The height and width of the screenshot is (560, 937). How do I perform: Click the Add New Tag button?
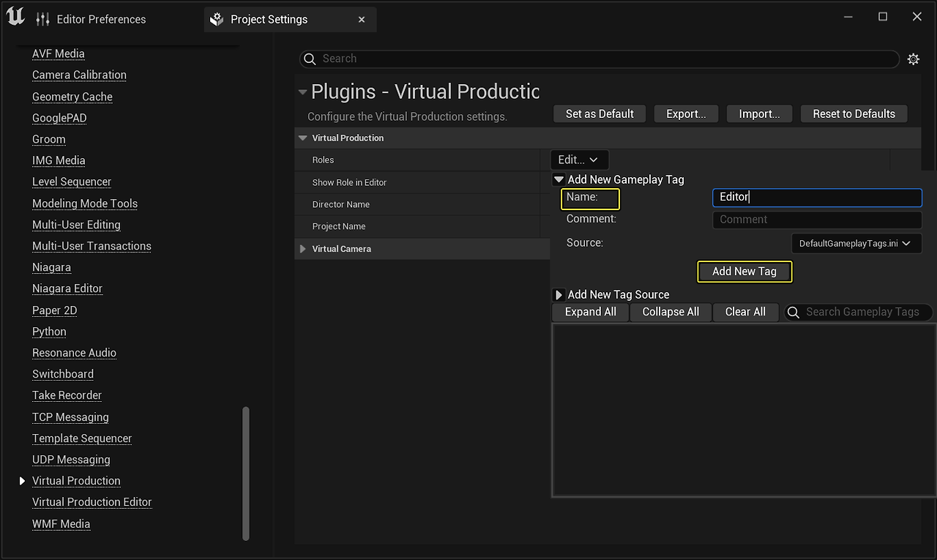(x=744, y=272)
